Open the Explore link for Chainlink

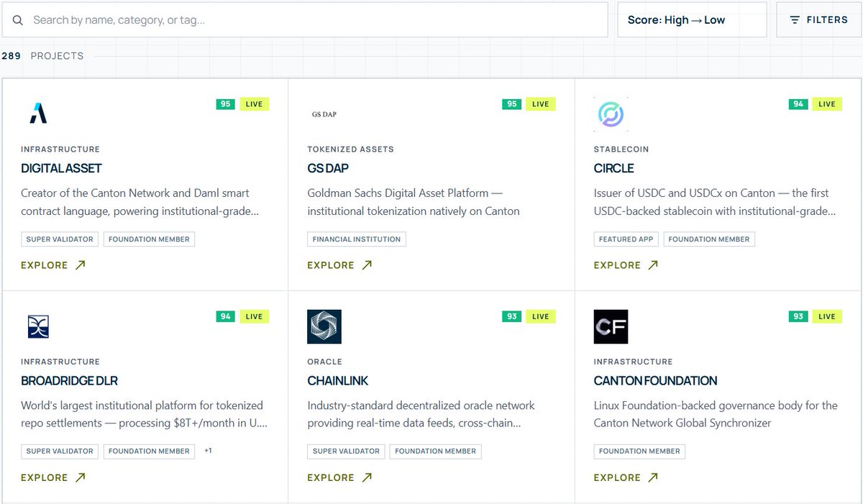coord(339,477)
